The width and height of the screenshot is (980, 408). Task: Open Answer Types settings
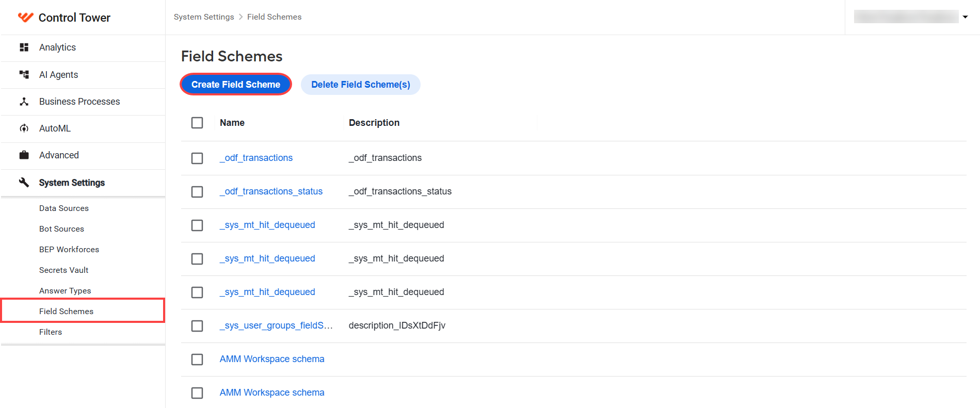tap(65, 291)
